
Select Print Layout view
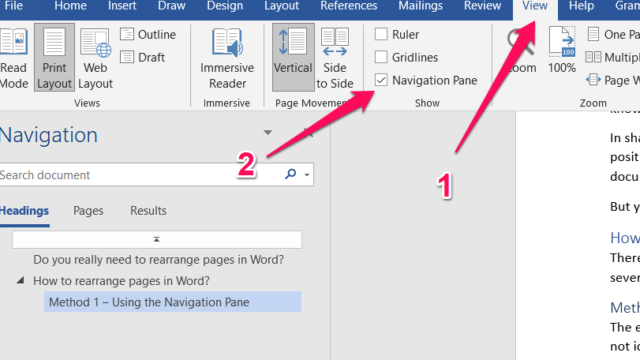pyautogui.click(x=54, y=58)
